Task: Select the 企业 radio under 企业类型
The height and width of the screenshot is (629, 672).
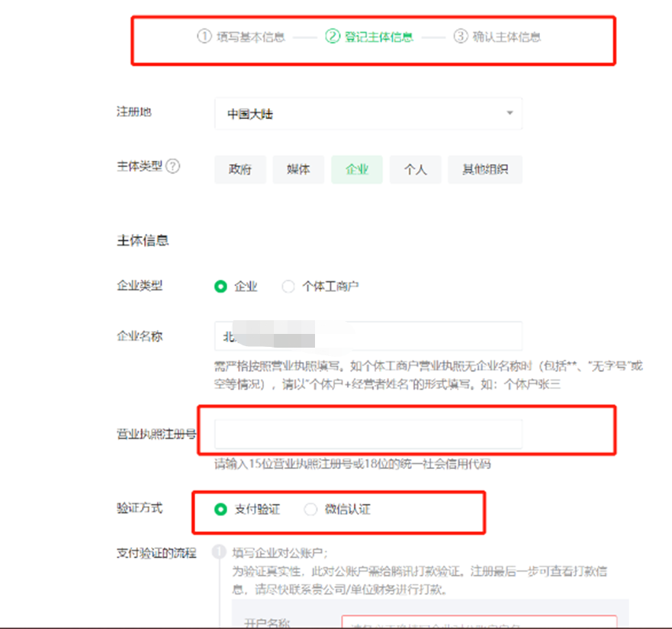Action: click(221, 287)
